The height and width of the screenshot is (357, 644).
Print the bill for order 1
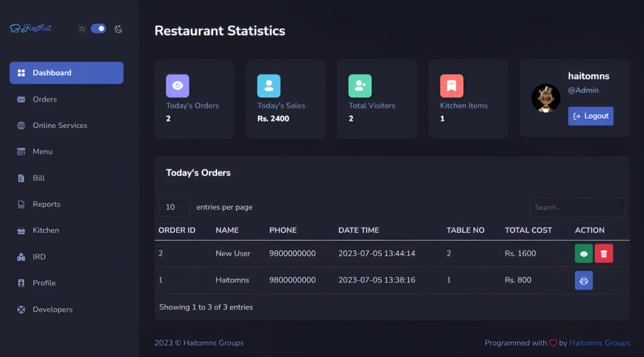coord(584,280)
